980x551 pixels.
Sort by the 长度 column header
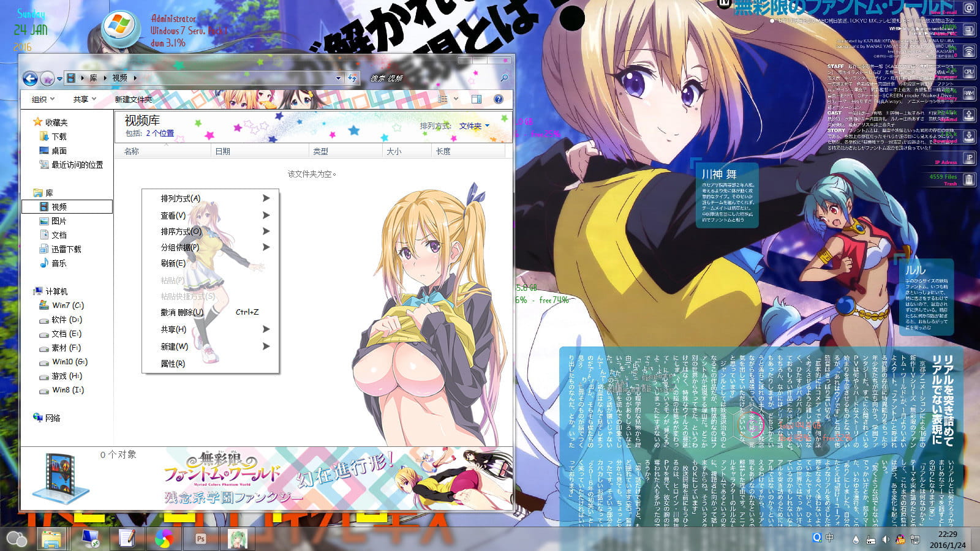point(468,151)
